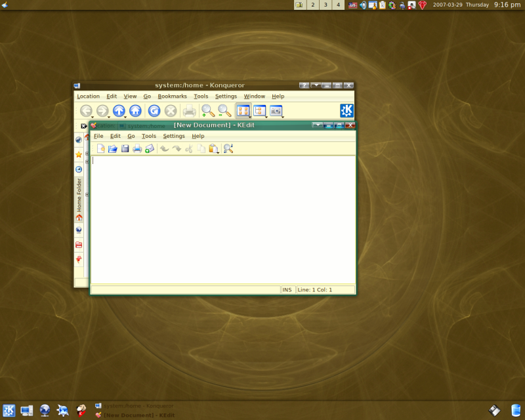This screenshot has width=525, height=420.
Task: Open image view mode dropdown arrow
Action: coord(283,117)
